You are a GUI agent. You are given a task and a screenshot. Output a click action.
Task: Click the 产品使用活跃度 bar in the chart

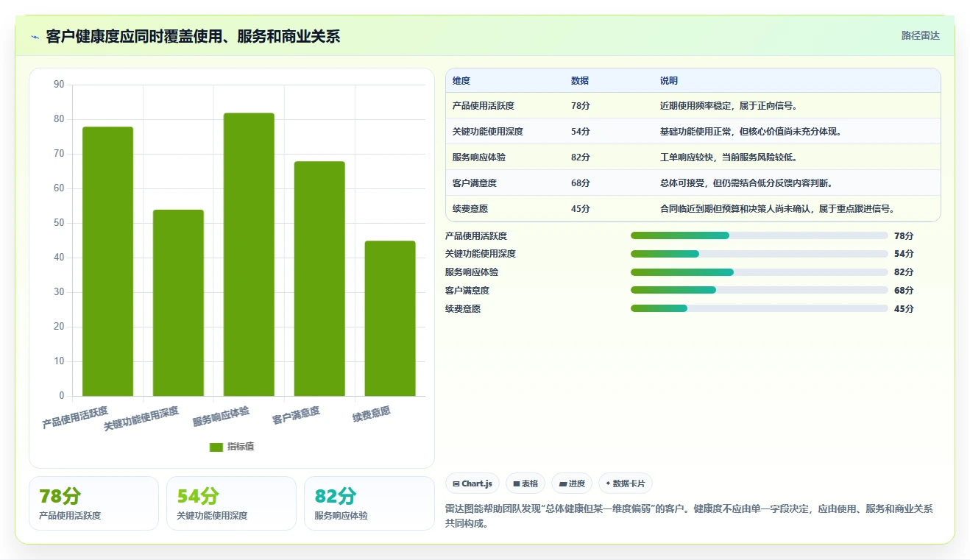tap(107, 261)
